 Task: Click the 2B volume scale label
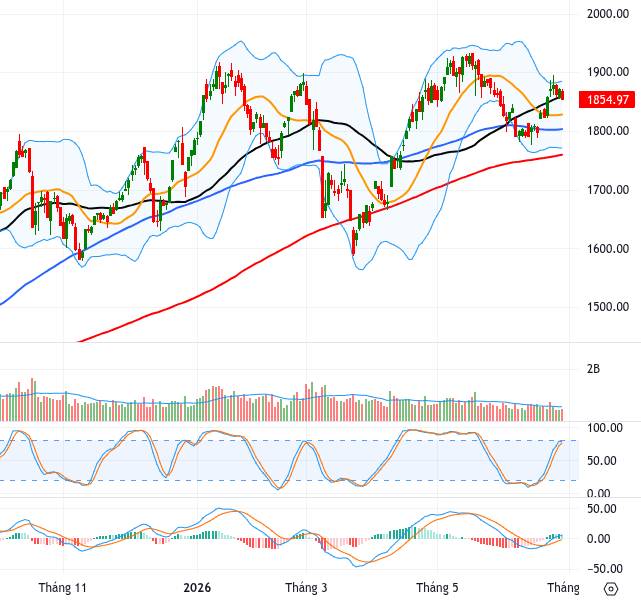[593, 369]
